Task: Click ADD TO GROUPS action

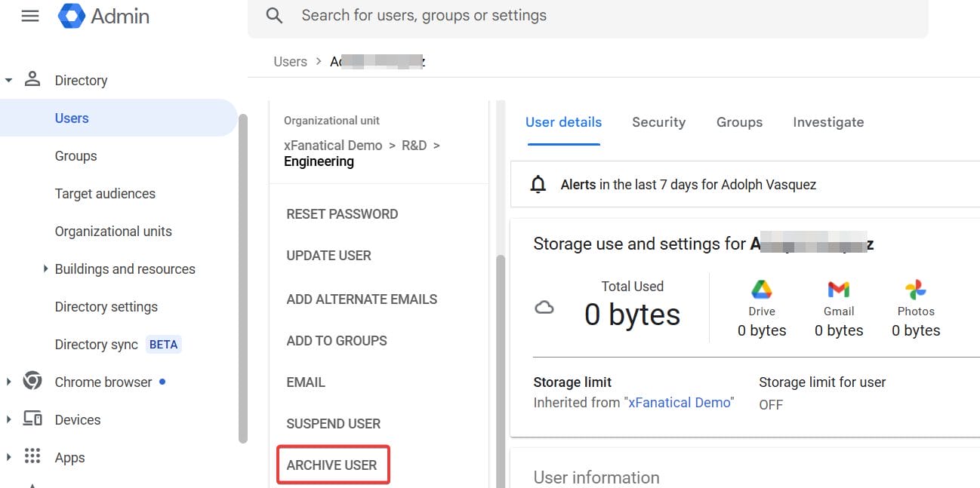Action: (x=337, y=341)
